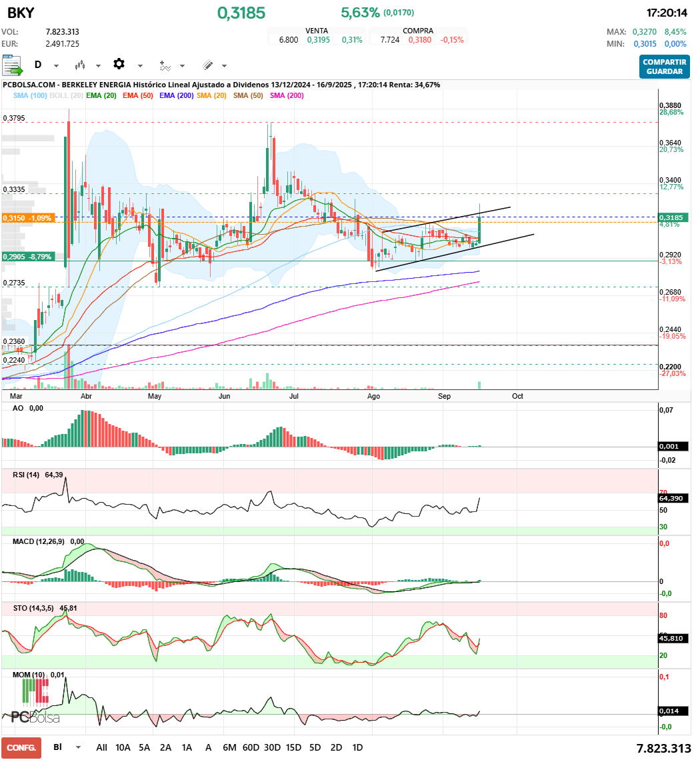Viewport: 700px width, 762px height.
Task: Select the A time range
Action: [x=208, y=747]
